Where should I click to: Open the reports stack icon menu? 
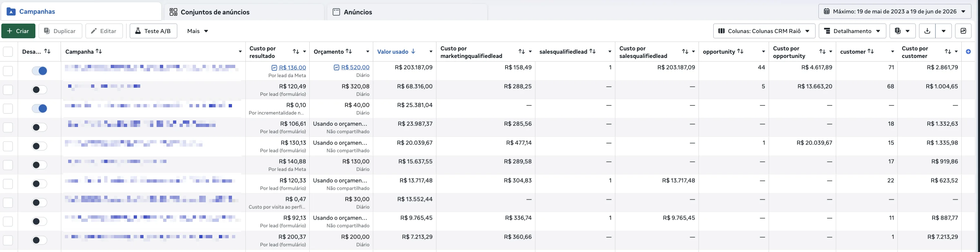click(902, 31)
